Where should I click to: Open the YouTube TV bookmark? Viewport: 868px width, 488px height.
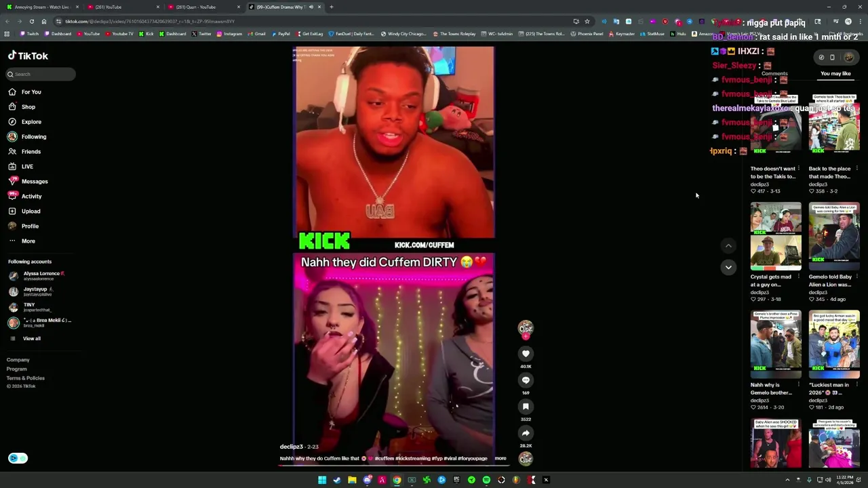pos(120,34)
